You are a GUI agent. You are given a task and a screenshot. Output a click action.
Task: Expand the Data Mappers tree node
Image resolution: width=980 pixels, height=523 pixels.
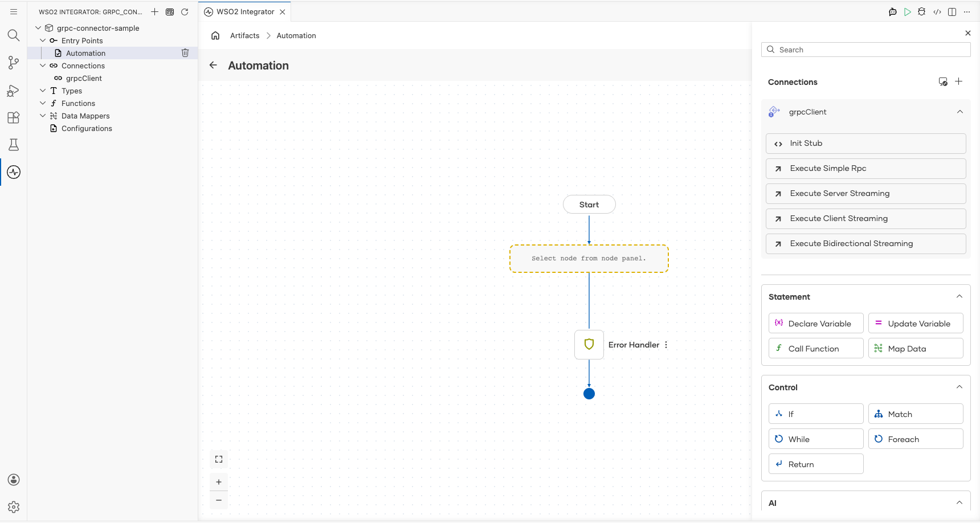click(43, 116)
